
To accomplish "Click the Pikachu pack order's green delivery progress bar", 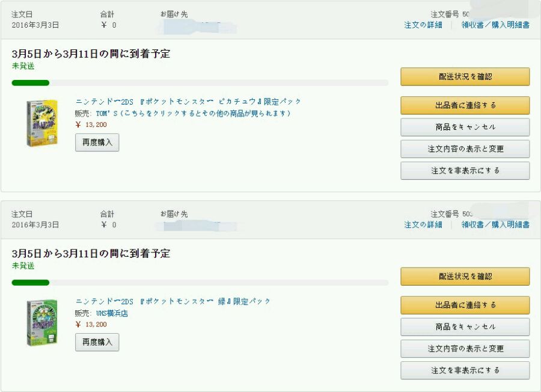I will [31, 83].
